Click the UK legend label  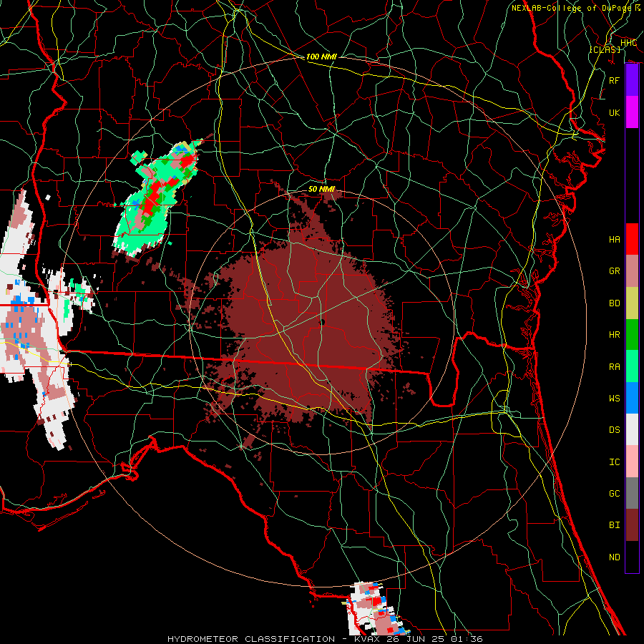click(x=615, y=112)
